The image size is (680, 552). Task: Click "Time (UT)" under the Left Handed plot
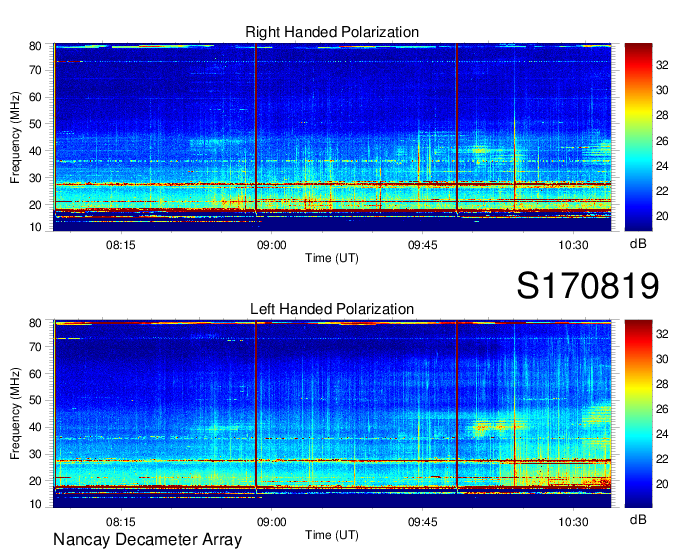click(332, 535)
